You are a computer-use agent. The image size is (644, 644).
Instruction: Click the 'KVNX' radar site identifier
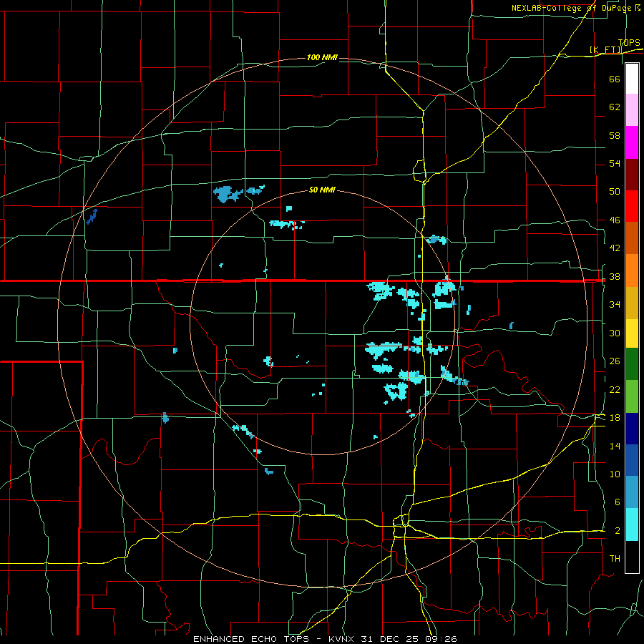(x=343, y=639)
